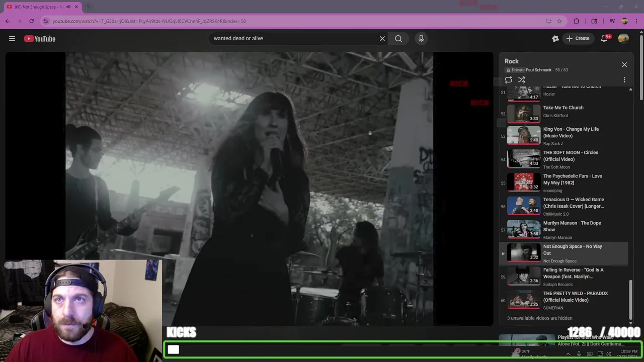Open the taskbar touch keyboard icon
Image resolution: width=644 pixels, height=362 pixels.
tap(589, 354)
